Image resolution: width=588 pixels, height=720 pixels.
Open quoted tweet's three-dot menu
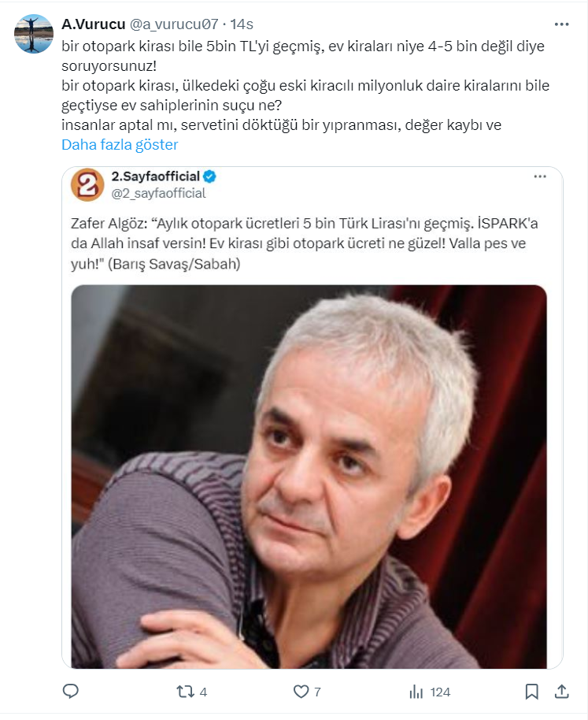(x=540, y=176)
